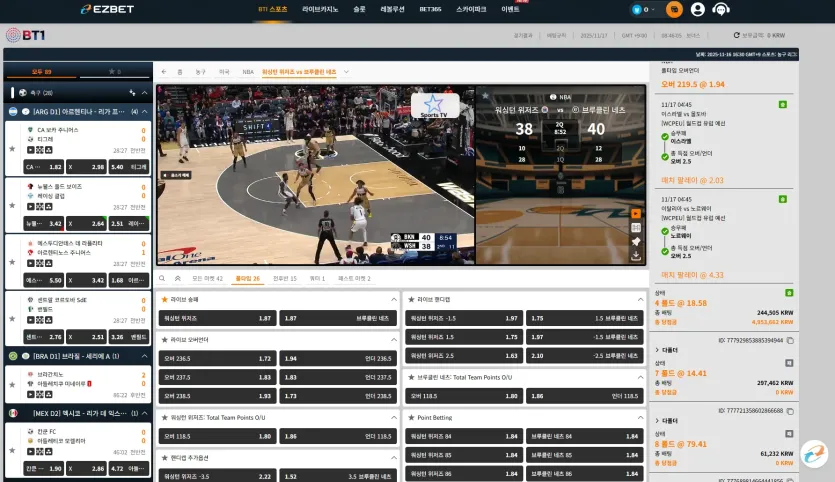The image size is (835, 482).
Task: Favorite the 에스투디안테스 match
Action: 12,262
